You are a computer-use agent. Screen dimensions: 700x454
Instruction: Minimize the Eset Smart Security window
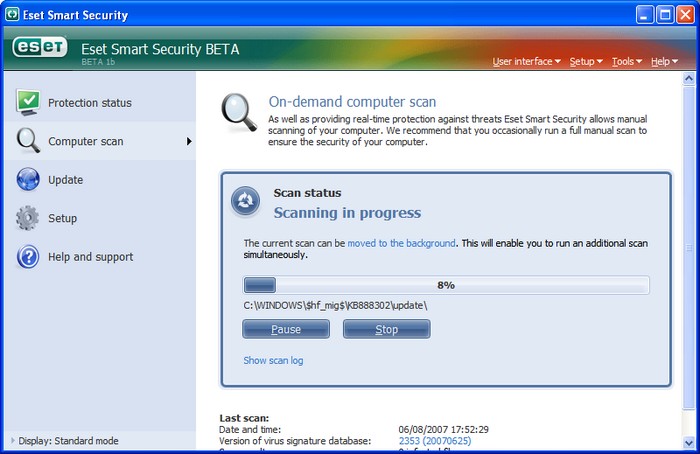pyautogui.click(x=644, y=15)
